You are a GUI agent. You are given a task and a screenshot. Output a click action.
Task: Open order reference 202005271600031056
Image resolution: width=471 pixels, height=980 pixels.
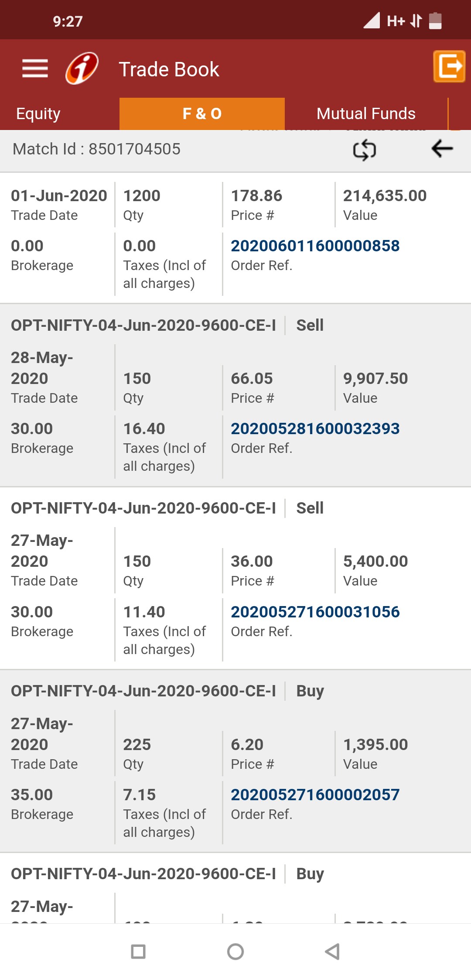(315, 612)
